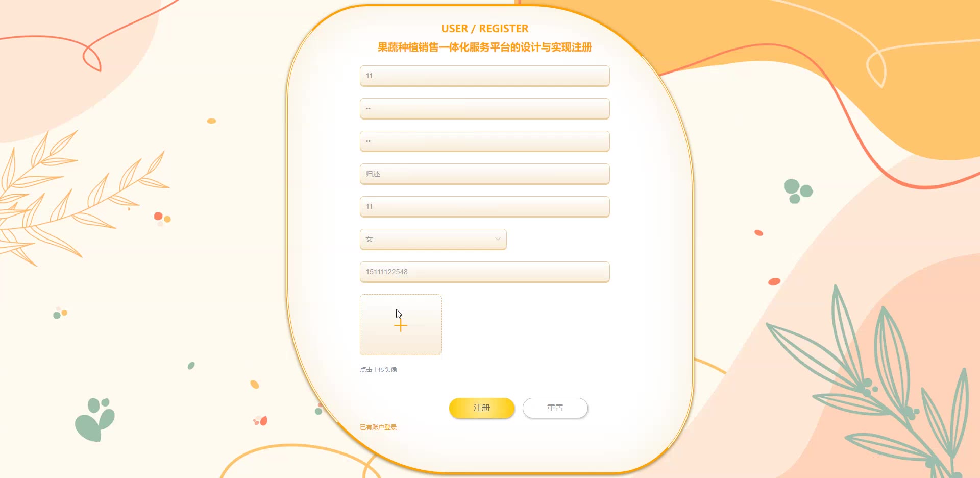The image size is (980, 478).
Task: Click the USER / REGISTER heading
Action: (484, 29)
